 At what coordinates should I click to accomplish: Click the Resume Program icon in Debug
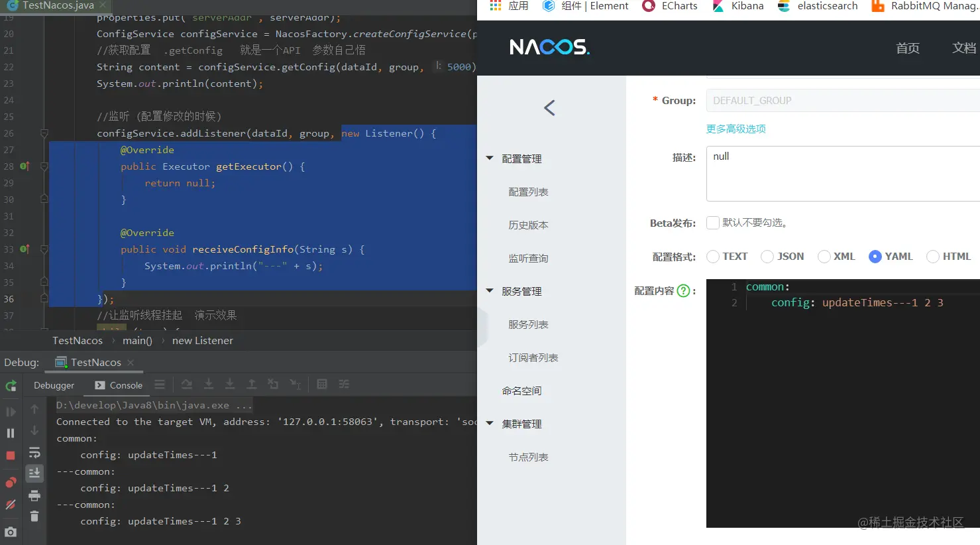pyautogui.click(x=11, y=412)
